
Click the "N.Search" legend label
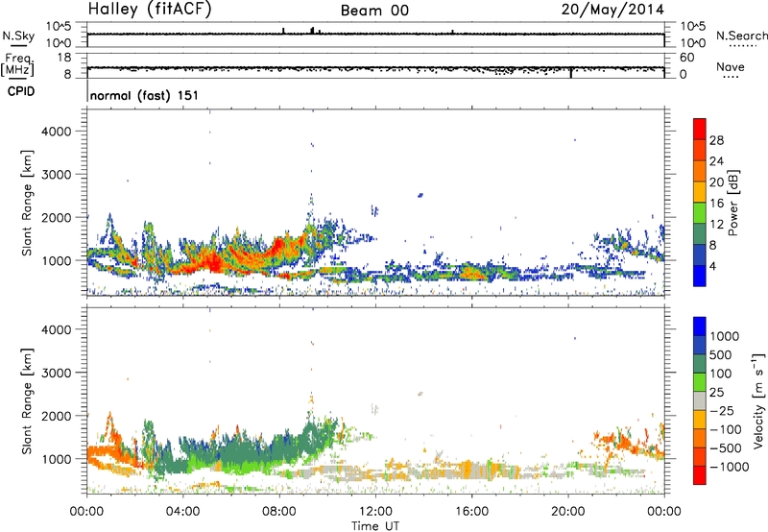point(741,36)
